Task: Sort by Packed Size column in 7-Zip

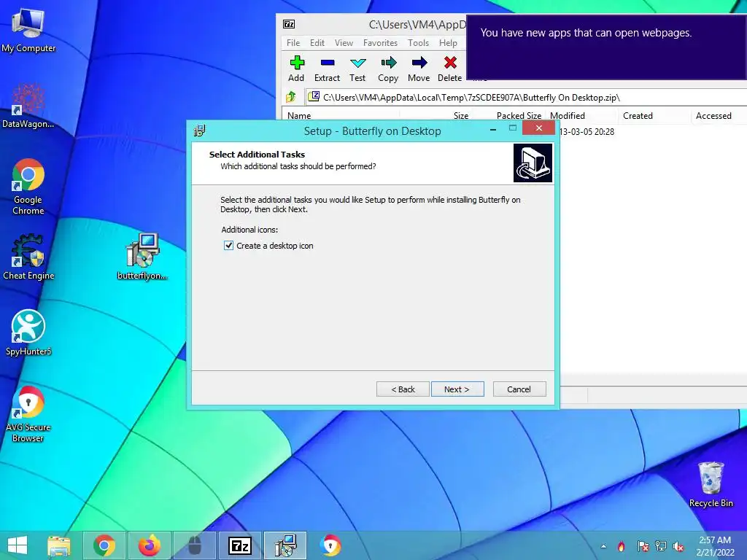Action: pos(519,116)
